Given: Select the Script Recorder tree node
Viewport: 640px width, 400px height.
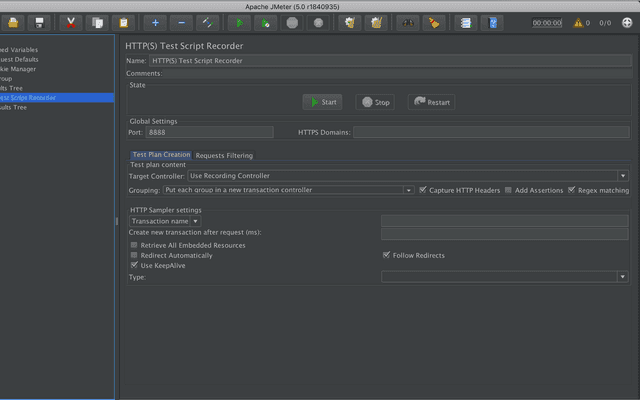Looking at the screenshot, I should (57, 98).
